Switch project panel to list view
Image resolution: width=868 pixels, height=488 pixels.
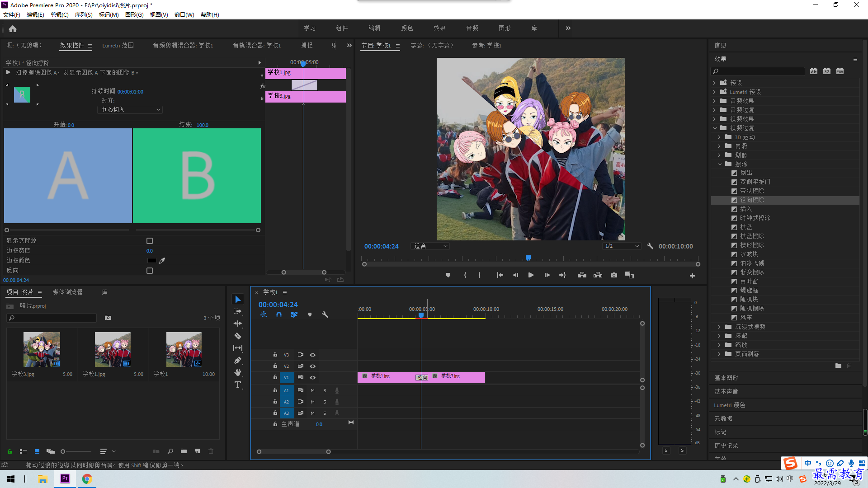pos(24,451)
